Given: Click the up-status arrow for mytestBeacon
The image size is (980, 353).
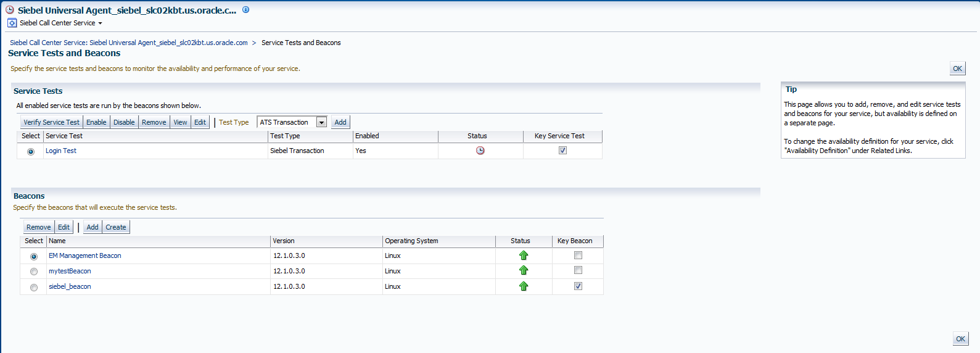Looking at the screenshot, I should pyautogui.click(x=524, y=270).
